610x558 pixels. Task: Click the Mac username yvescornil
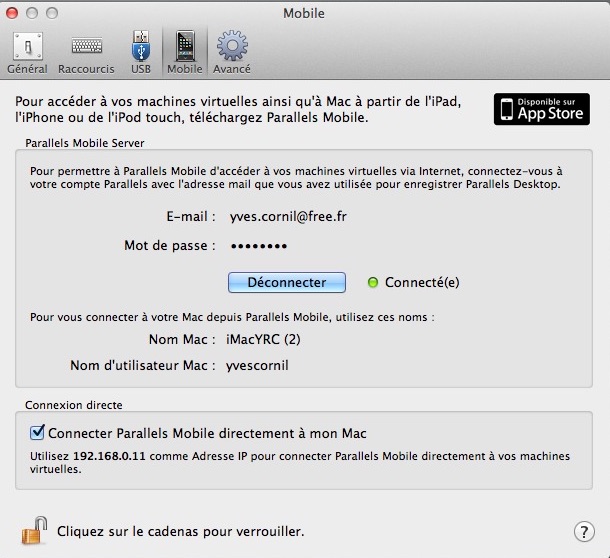pos(257,366)
